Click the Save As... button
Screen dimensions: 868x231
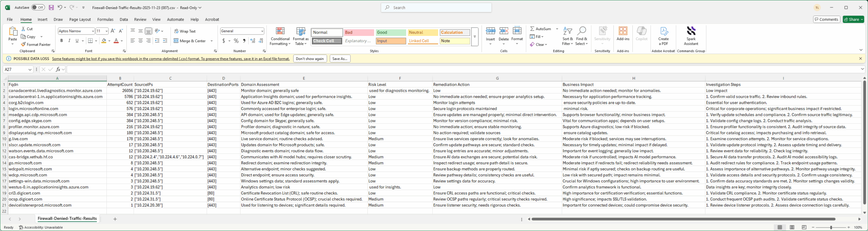coord(340,59)
